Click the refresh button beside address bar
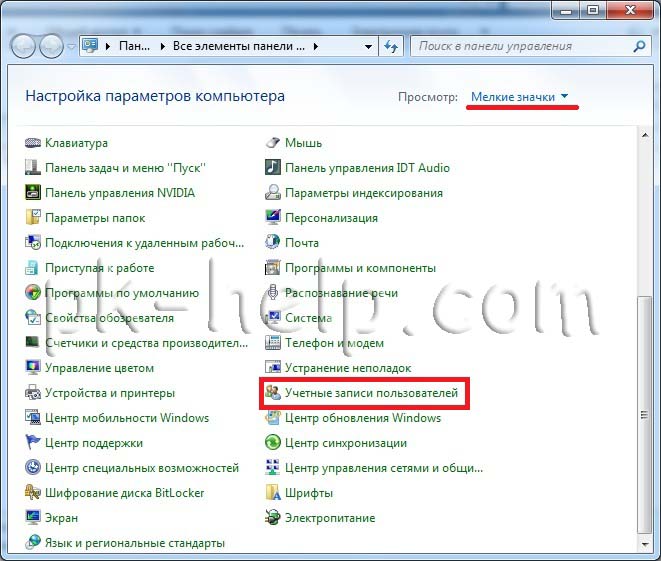Image resolution: width=661 pixels, height=561 pixels. point(391,46)
